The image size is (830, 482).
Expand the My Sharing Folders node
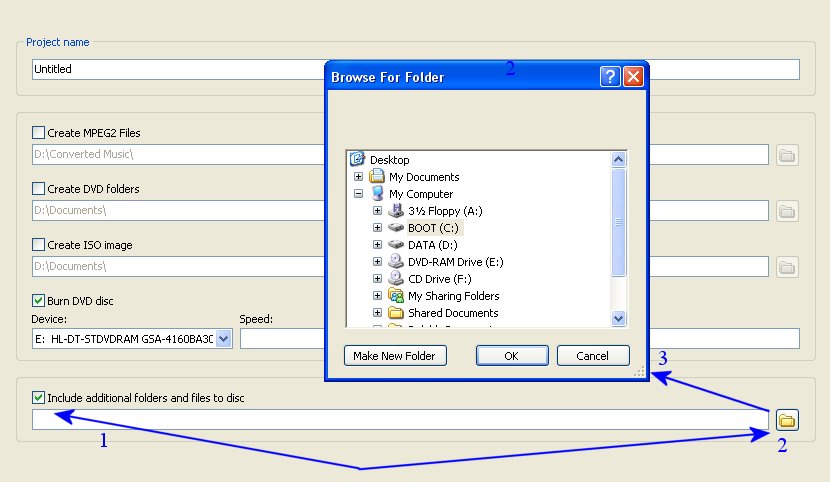tap(377, 295)
